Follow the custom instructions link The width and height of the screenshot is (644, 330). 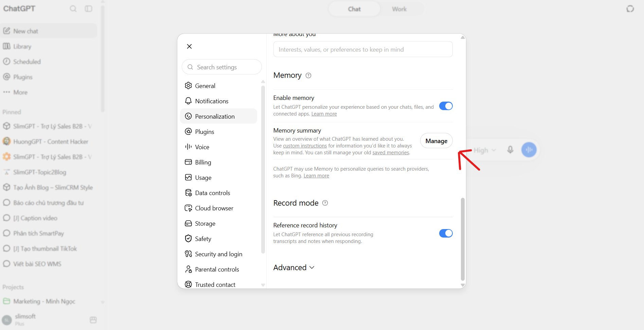point(305,146)
